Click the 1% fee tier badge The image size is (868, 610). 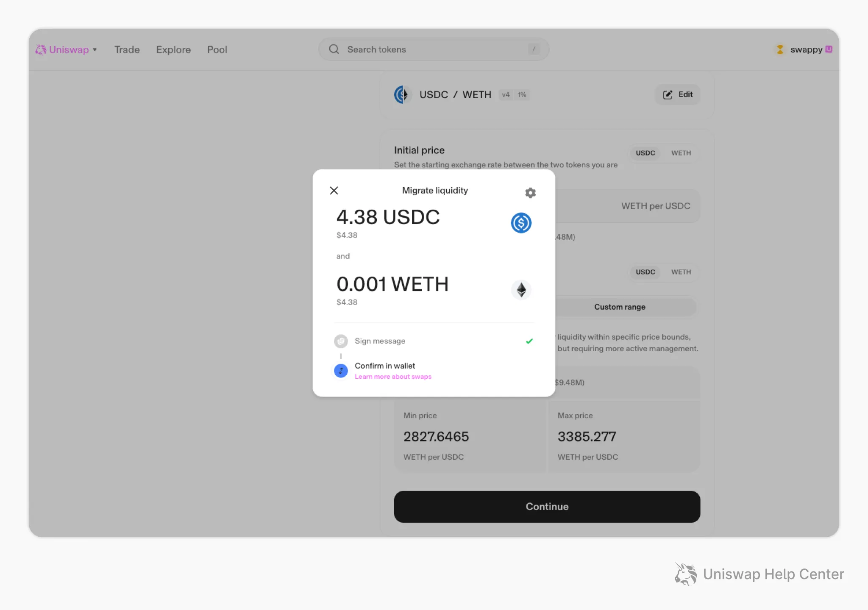click(522, 95)
